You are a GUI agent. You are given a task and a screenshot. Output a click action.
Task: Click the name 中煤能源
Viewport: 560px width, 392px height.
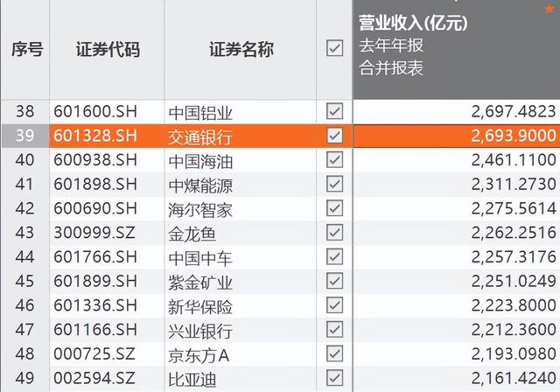(200, 186)
